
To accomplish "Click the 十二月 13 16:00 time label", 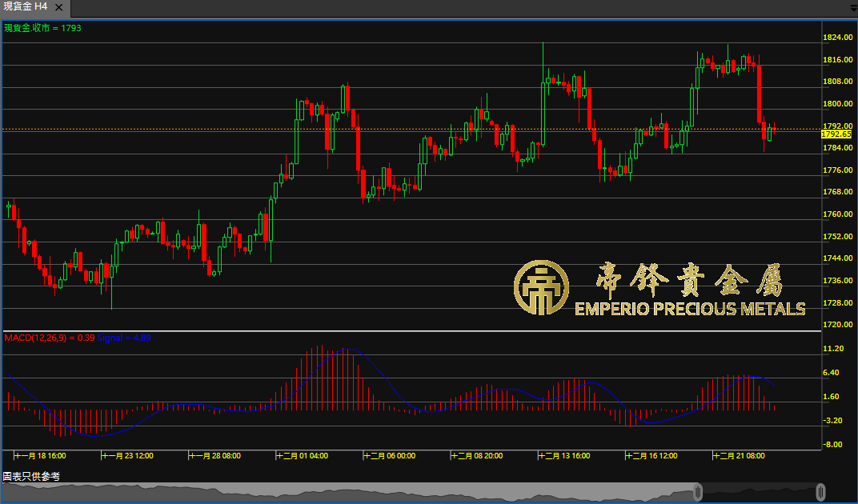I will pyautogui.click(x=564, y=456).
